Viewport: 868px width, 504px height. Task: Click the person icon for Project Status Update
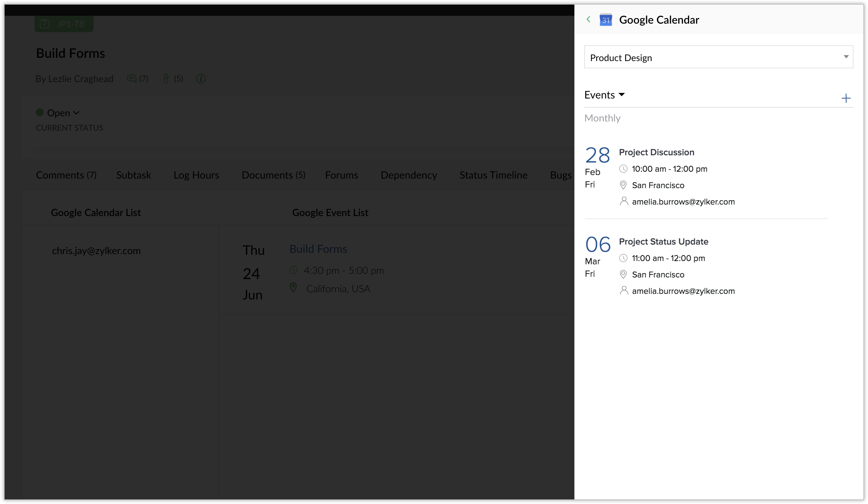(x=623, y=290)
